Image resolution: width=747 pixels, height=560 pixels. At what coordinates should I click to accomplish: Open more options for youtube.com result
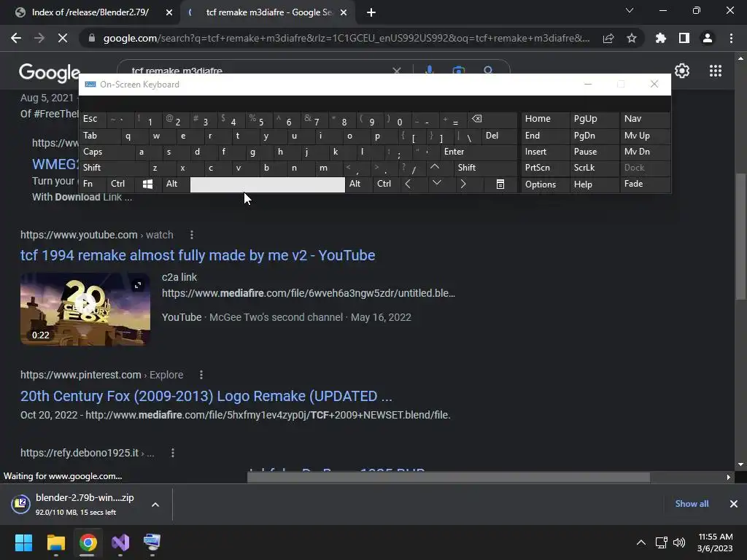pyautogui.click(x=192, y=235)
